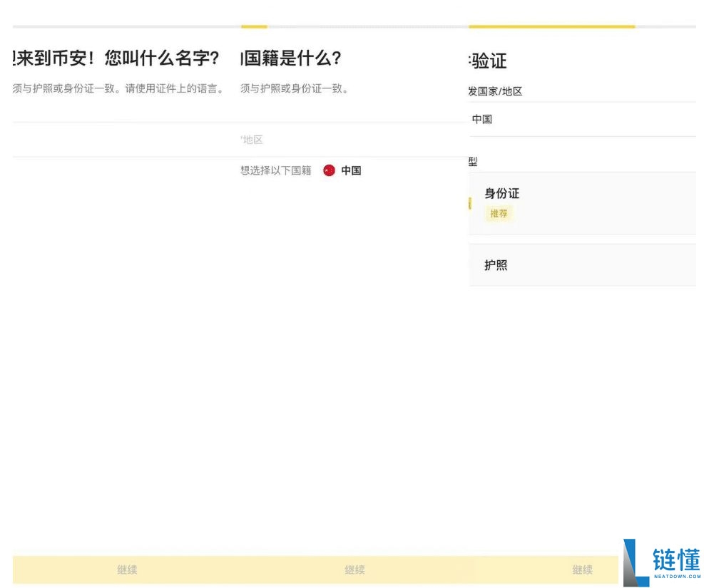Click the yellow progress bar of the nationality step

tap(254, 25)
